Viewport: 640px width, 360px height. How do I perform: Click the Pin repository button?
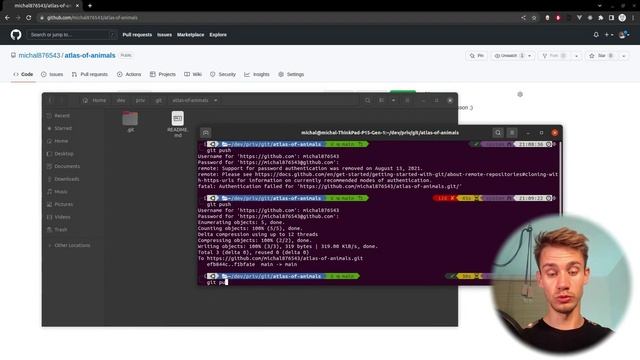pyautogui.click(x=477, y=56)
